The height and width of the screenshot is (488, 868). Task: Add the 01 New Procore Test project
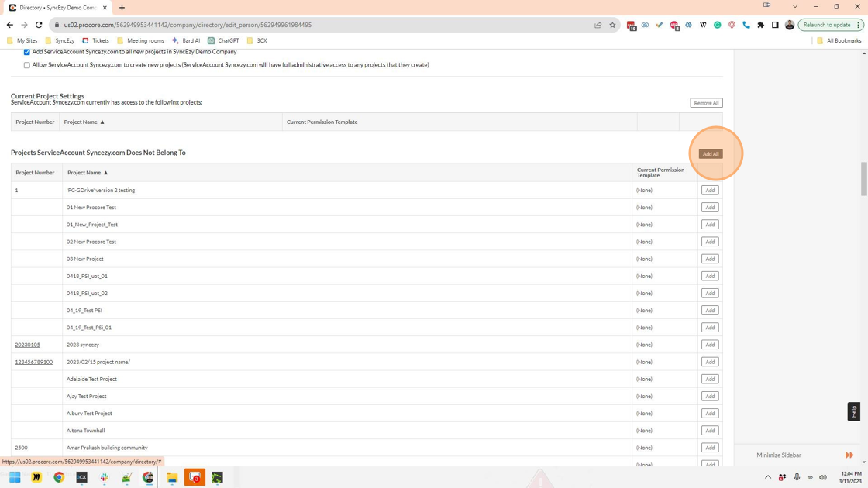tap(710, 207)
